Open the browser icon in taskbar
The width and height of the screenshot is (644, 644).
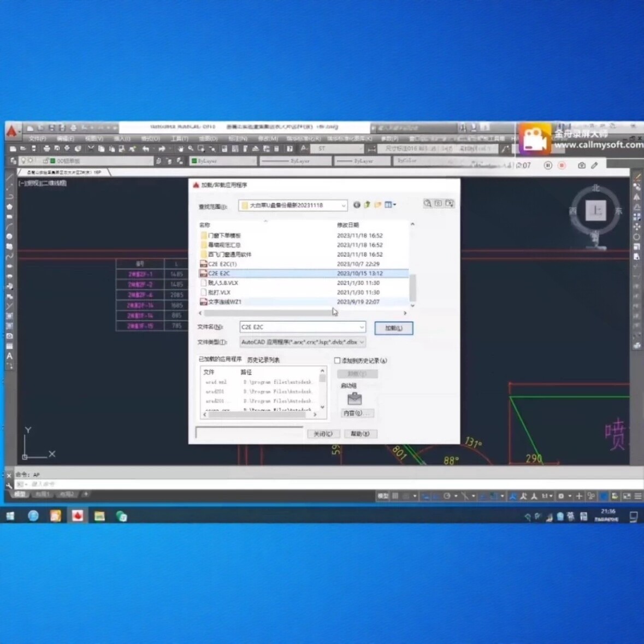point(33,516)
